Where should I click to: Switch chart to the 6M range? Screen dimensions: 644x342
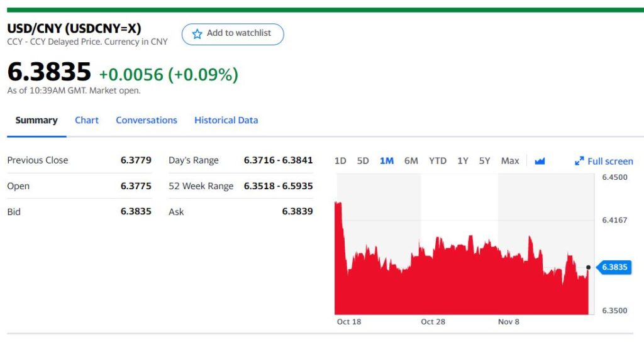point(411,161)
